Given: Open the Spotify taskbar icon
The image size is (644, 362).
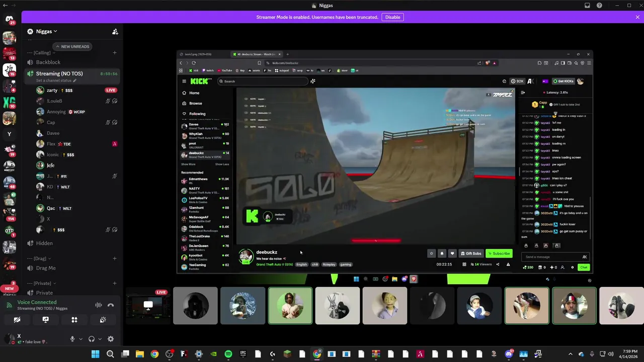Looking at the screenshot, I should [228, 354].
